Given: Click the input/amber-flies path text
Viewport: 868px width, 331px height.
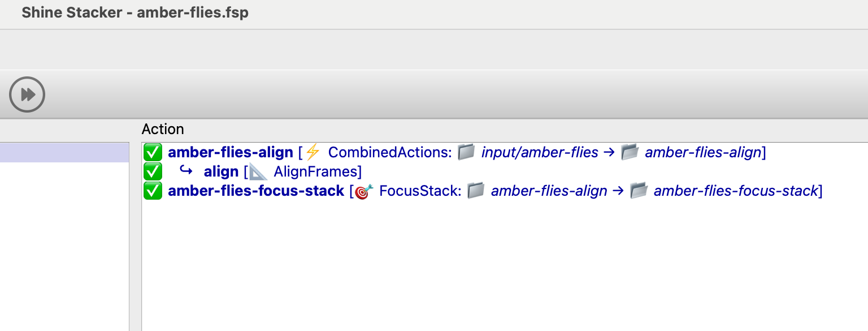Looking at the screenshot, I should tap(540, 152).
